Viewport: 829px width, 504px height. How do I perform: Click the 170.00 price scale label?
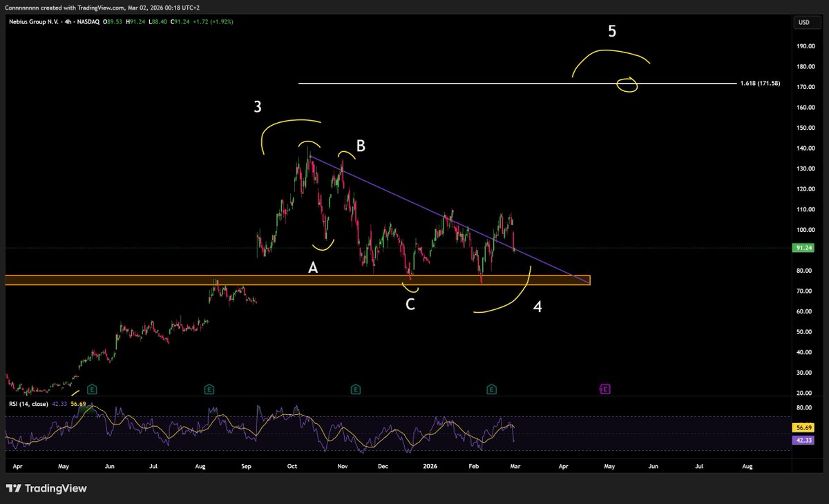point(805,88)
